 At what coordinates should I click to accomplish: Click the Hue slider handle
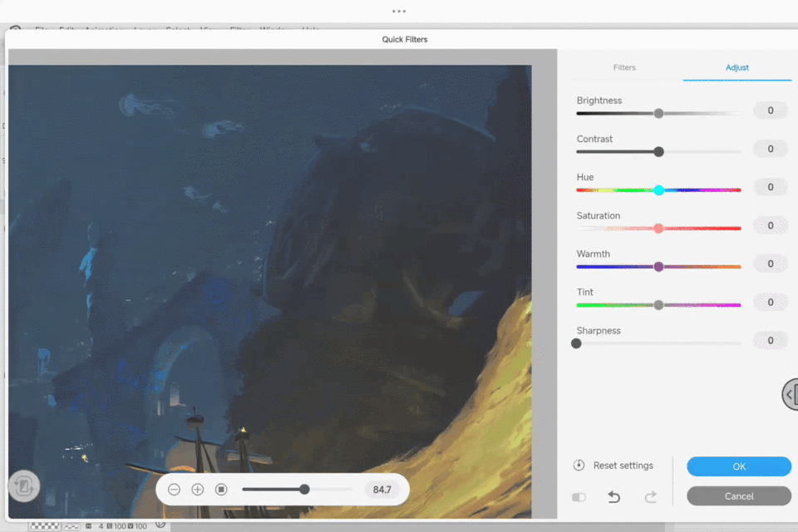(658, 190)
